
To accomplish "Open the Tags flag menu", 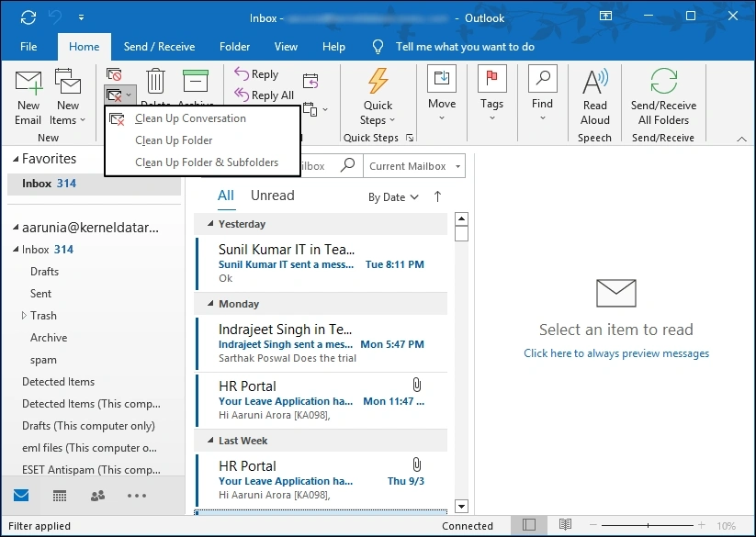I will tap(491, 94).
